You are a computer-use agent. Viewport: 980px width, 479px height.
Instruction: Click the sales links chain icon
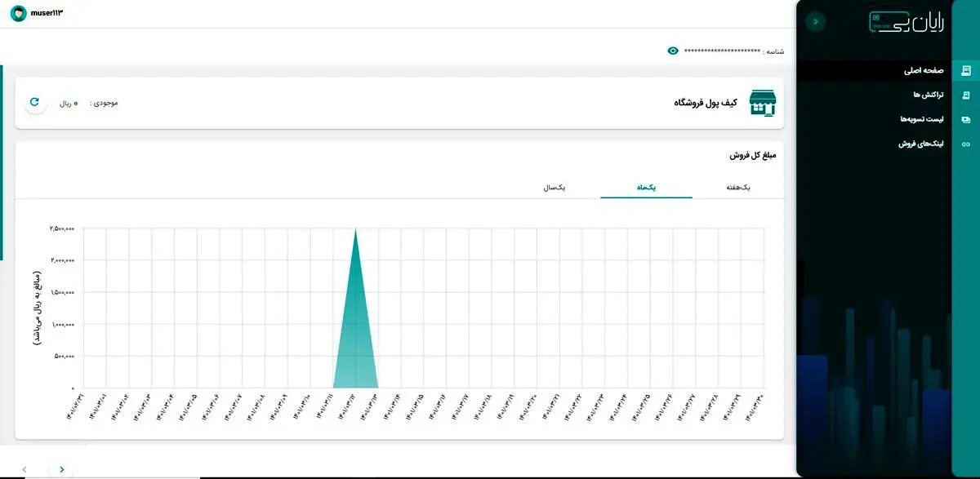[966, 144]
